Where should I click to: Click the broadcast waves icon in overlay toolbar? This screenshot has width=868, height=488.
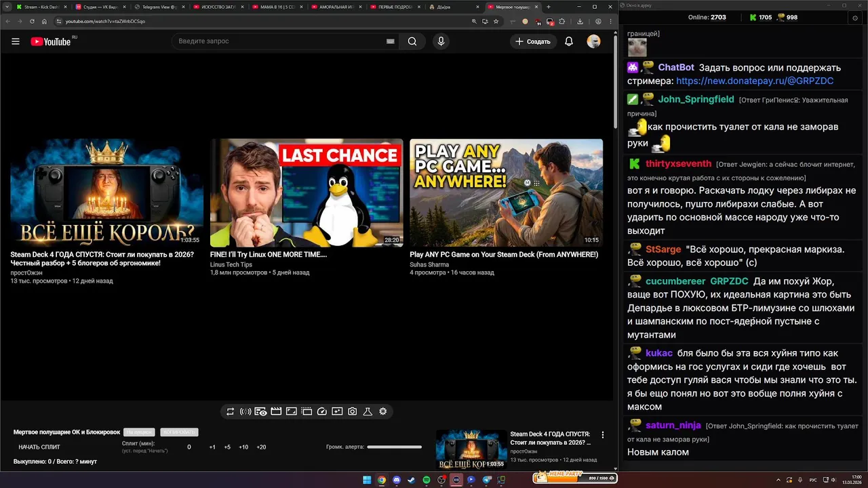[x=245, y=411]
